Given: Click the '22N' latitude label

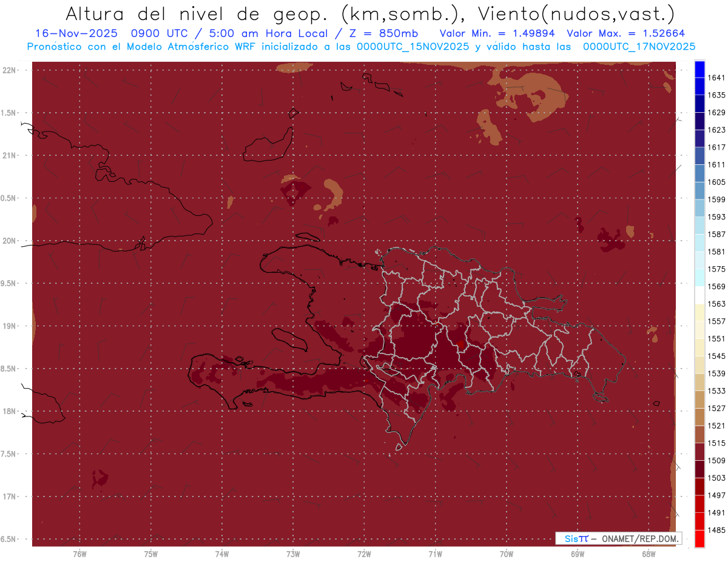Looking at the screenshot, I should 10,70.
